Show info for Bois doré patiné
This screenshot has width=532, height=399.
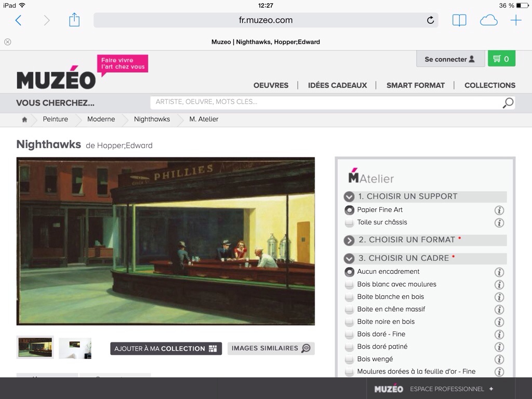pyautogui.click(x=499, y=347)
